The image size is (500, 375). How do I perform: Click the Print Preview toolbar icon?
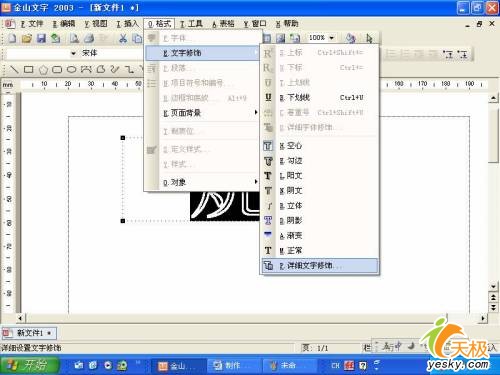pyautogui.click(x=74, y=38)
